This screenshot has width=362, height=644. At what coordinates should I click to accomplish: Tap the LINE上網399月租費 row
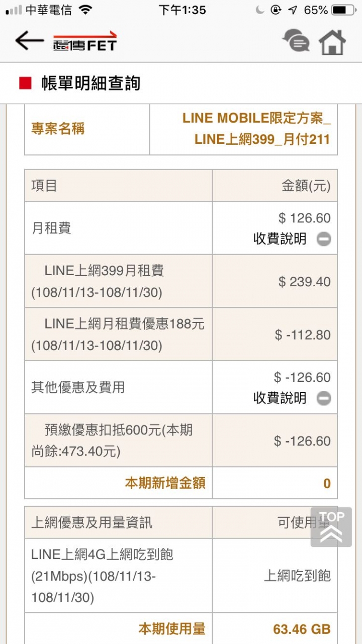[181, 281]
